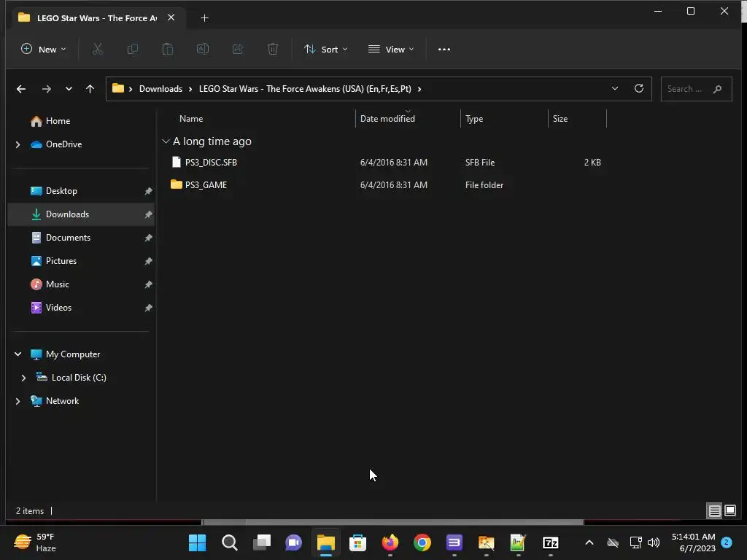The image size is (747, 560).
Task: Click the Cut scissors icon
Action: click(x=97, y=49)
